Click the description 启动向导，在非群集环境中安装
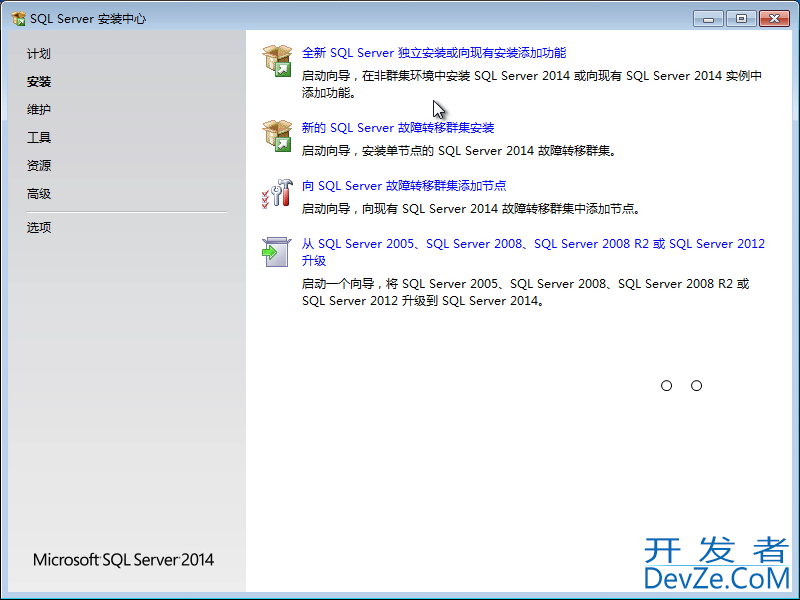The height and width of the screenshot is (600, 800). [x=532, y=84]
